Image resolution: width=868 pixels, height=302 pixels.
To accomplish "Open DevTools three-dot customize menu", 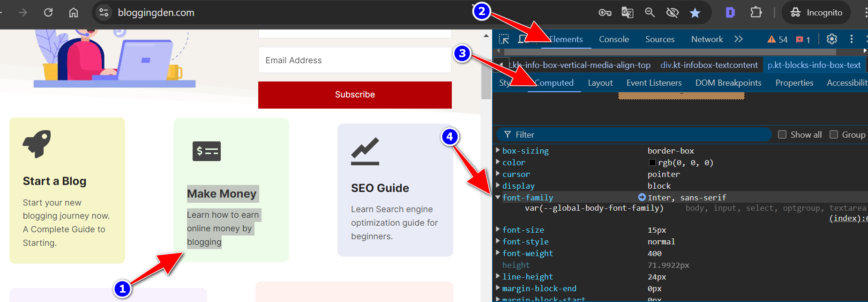I will 852,39.
